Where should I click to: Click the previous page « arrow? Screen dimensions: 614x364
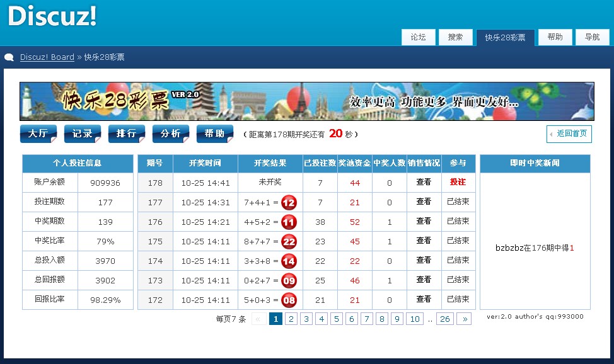pyautogui.click(x=258, y=319)
